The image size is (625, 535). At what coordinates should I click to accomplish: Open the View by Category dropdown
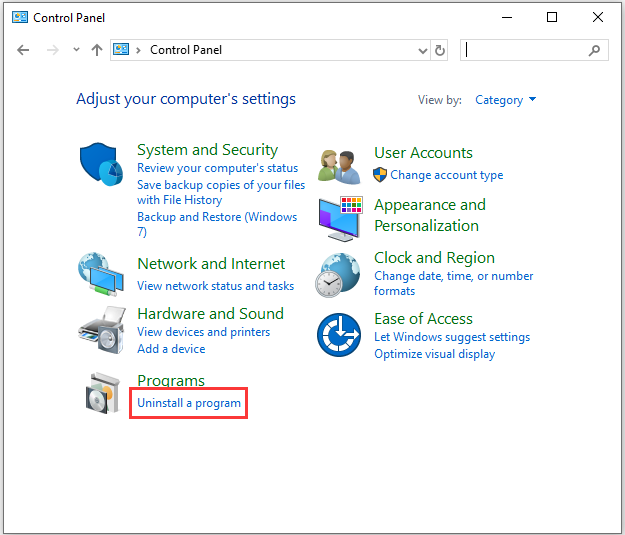point(505,100)
